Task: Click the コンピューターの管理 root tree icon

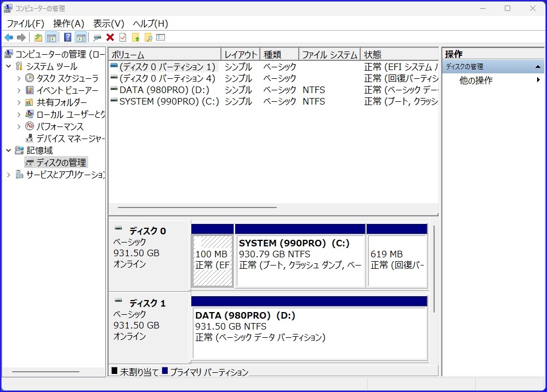Action: [9, 54]
